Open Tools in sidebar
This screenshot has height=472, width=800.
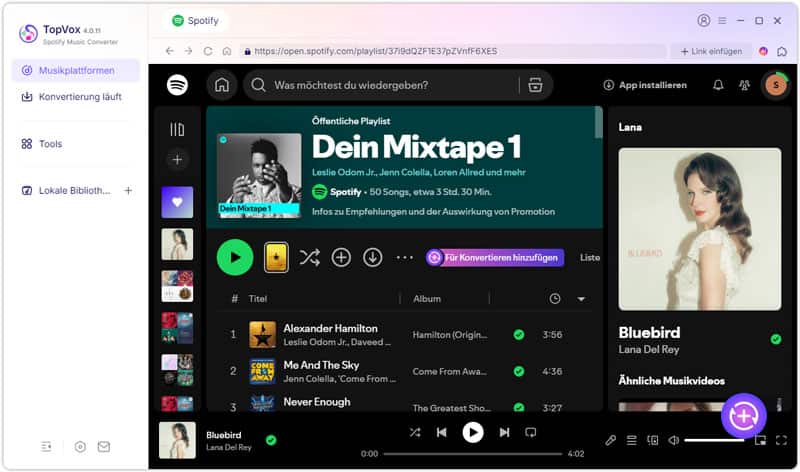pos(42,144)
